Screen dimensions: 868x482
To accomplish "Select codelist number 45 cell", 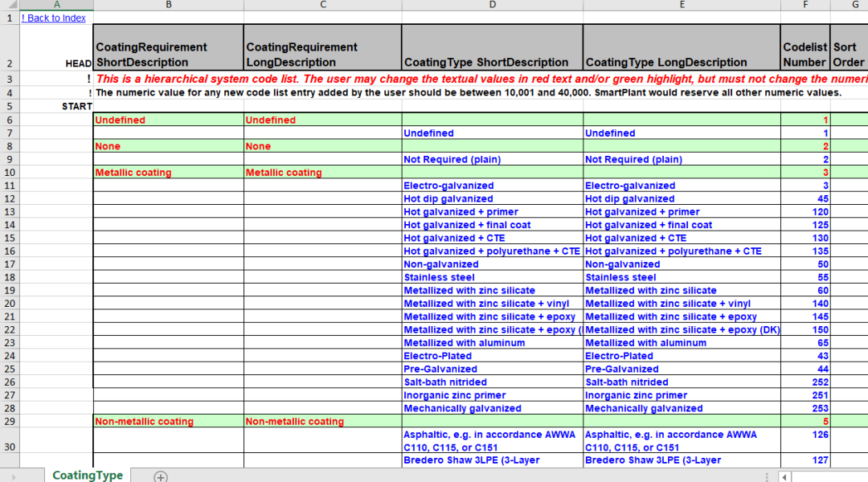I will tap(805, 198).
